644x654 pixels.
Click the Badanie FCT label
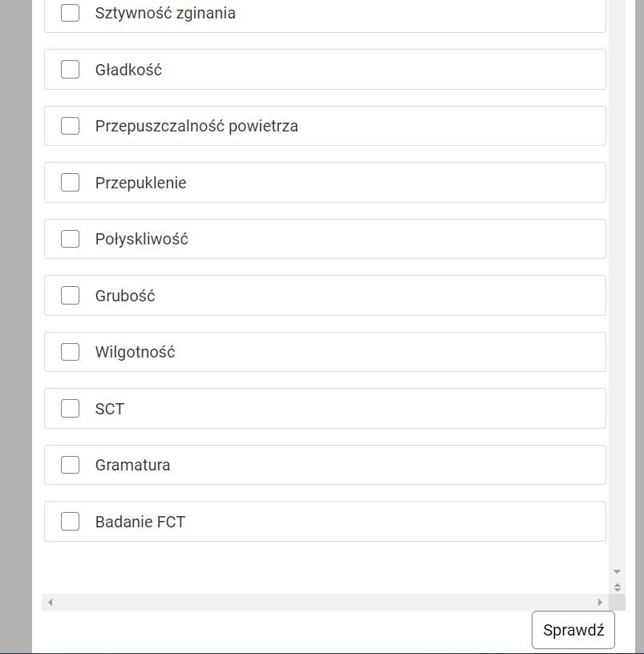(x=140, y=522)
